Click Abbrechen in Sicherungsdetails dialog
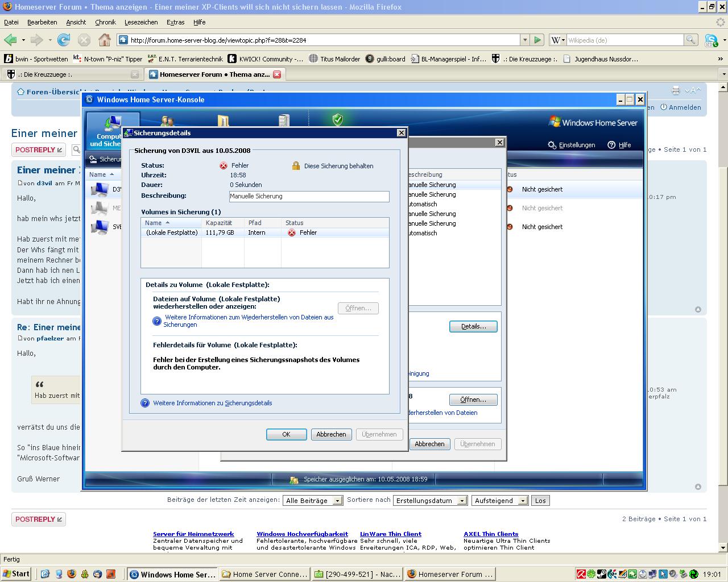The image size is (728, 582). coord(331,434)
